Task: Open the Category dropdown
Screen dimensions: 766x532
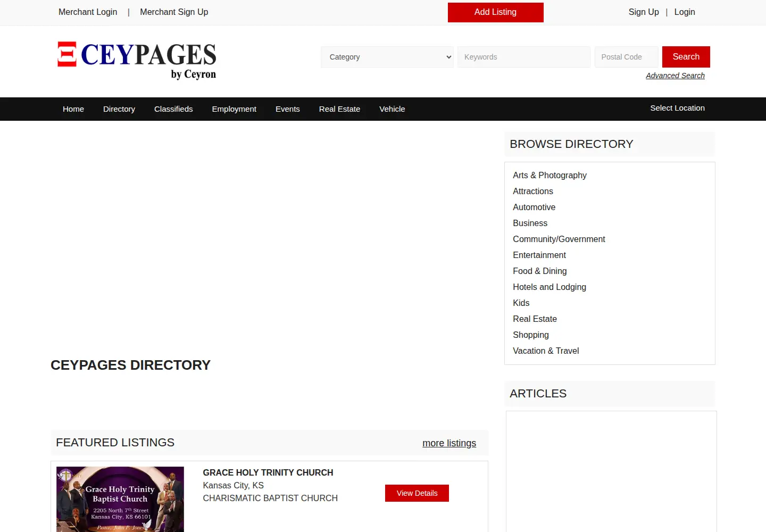Action: pos(387,57)
